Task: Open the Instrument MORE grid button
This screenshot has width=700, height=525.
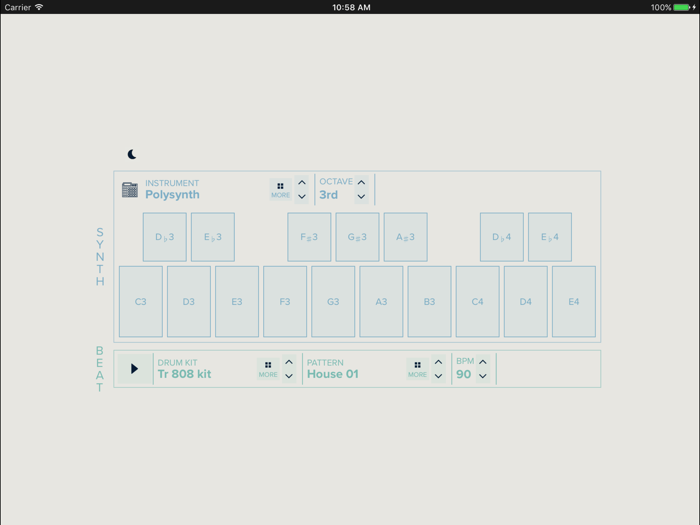Action: [280, 190]
